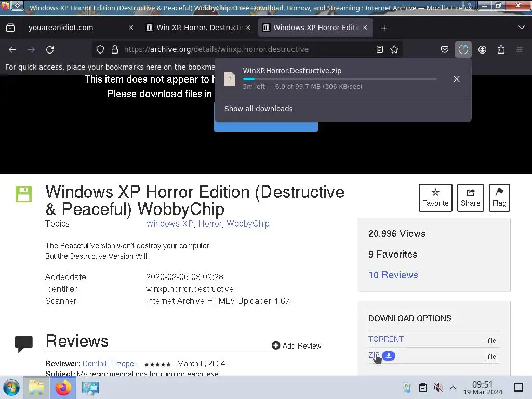Click the Share button
The height and width of the screenshot is (399, 532).
[x=470, y=198]
